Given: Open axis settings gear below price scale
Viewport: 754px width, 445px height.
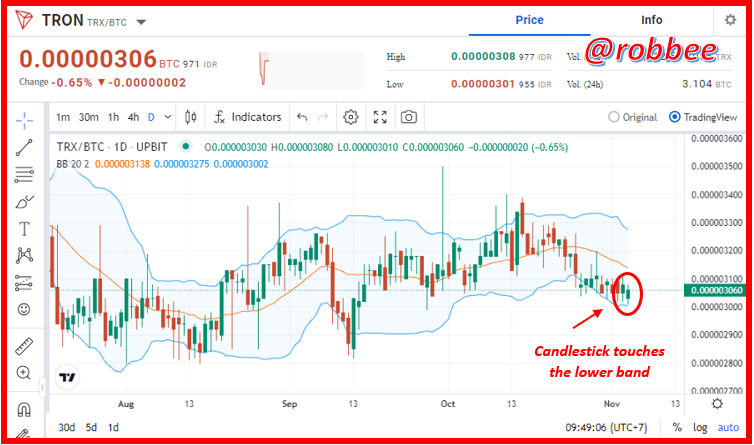Looking at the screenshot, I should (x=717, y=404).
